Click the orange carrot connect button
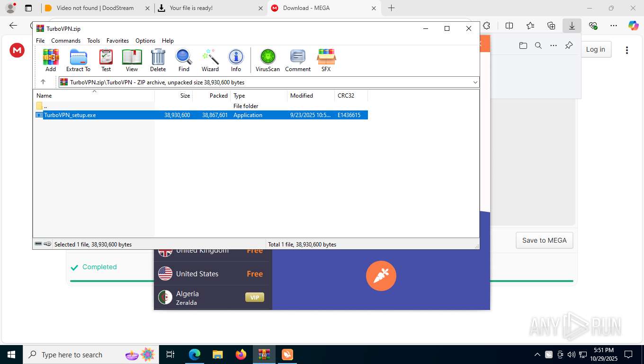 point(381,276)
